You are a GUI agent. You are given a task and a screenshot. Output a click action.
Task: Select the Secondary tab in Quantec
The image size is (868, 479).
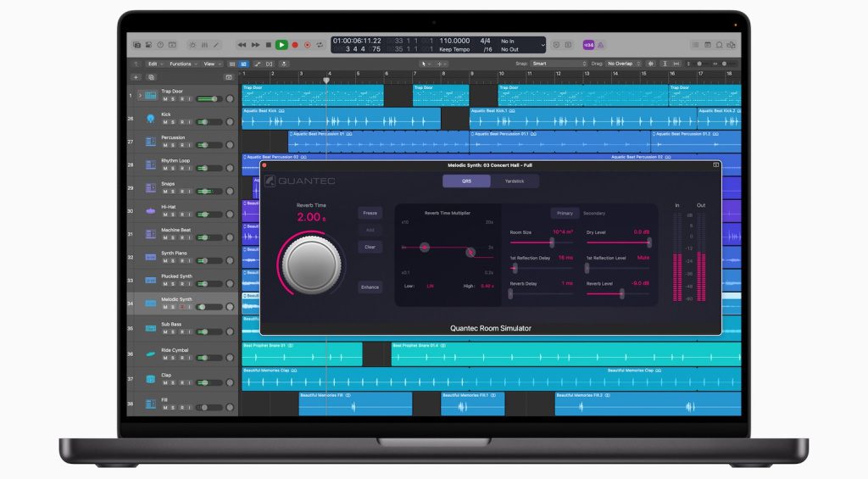point(594,213)
